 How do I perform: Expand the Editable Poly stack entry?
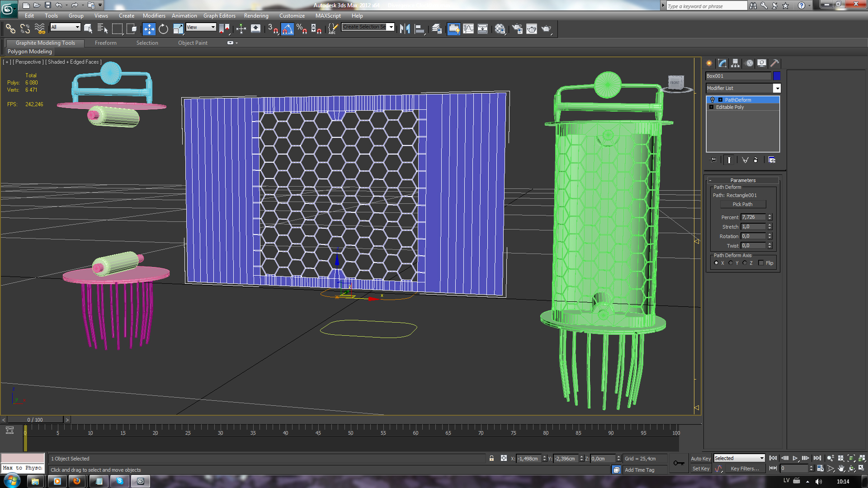point(712,107)
